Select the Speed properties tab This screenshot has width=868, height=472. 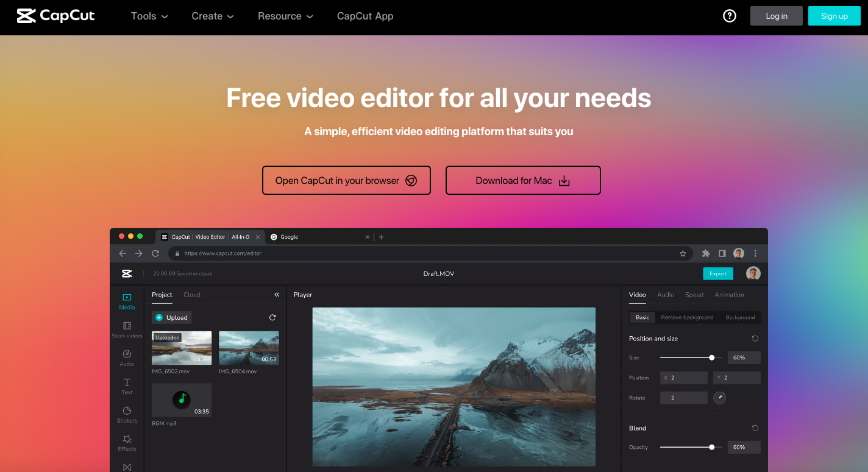[694, 295]
